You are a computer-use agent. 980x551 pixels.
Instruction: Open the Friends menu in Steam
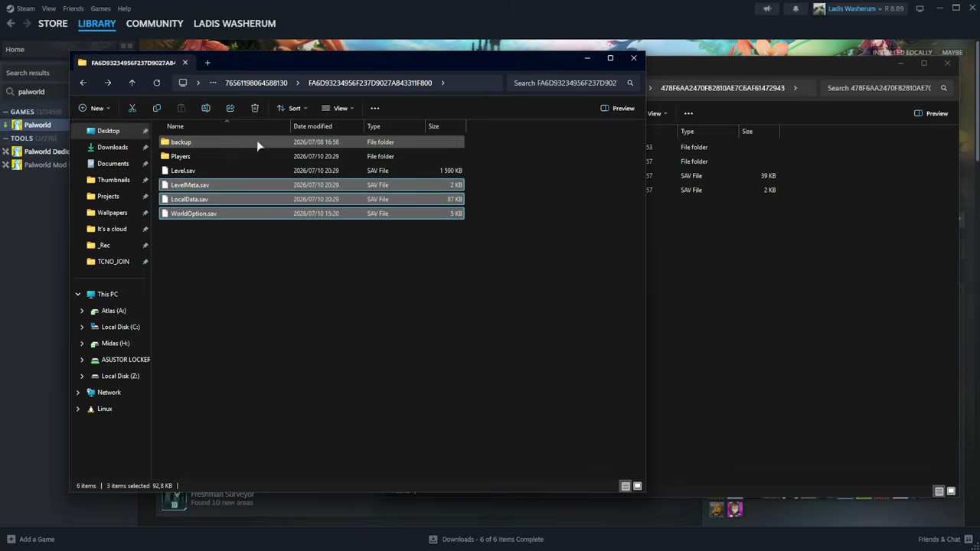(73, 8)
